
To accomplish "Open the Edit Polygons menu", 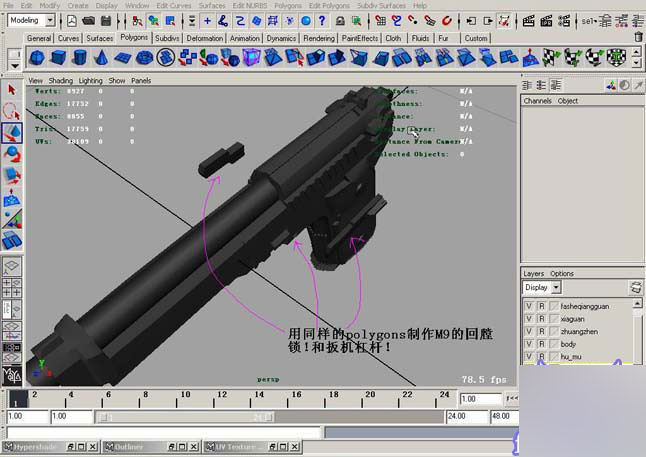I will [329, 6].
